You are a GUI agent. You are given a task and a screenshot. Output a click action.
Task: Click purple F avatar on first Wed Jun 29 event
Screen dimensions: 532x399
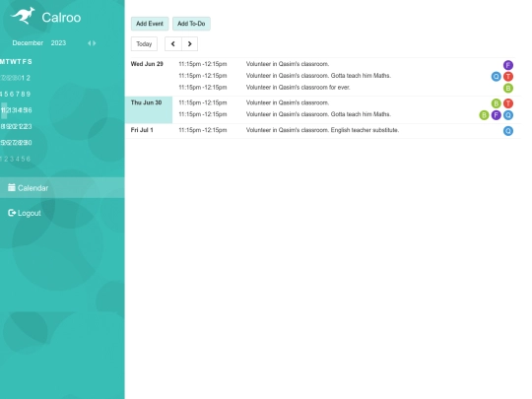(x=508, y=65)
